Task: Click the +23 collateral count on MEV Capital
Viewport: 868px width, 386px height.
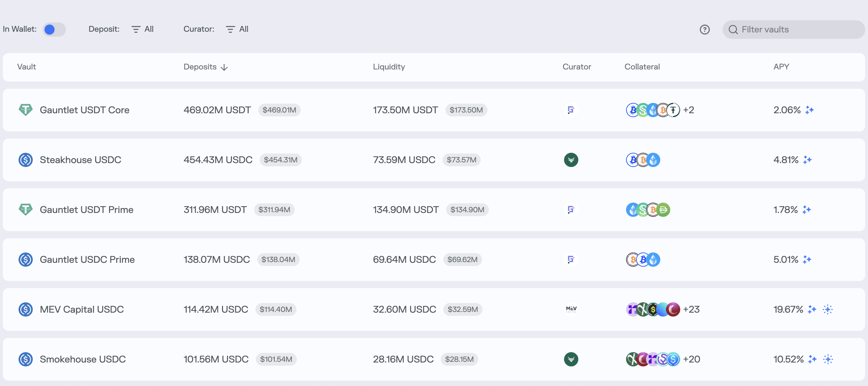Action: pos(691,309)
